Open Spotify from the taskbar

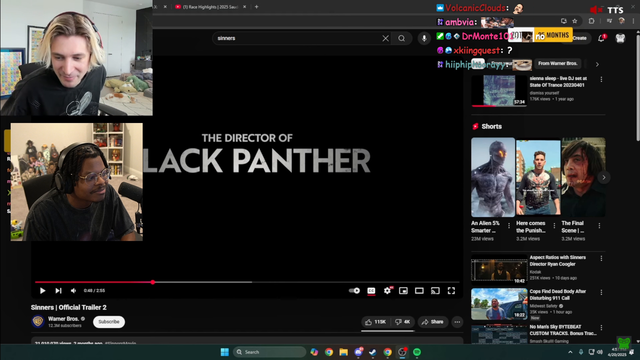click(417, 352)
